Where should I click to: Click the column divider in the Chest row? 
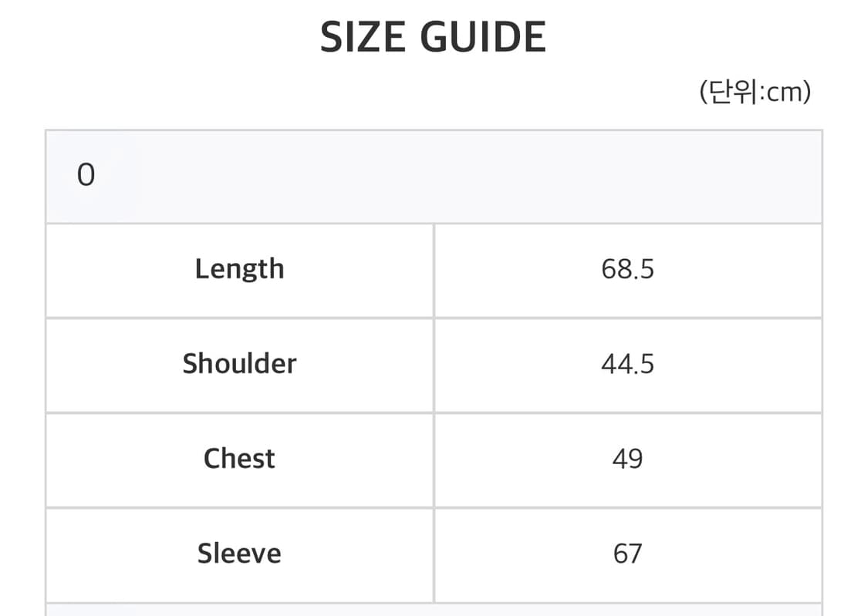pos(434,459)
